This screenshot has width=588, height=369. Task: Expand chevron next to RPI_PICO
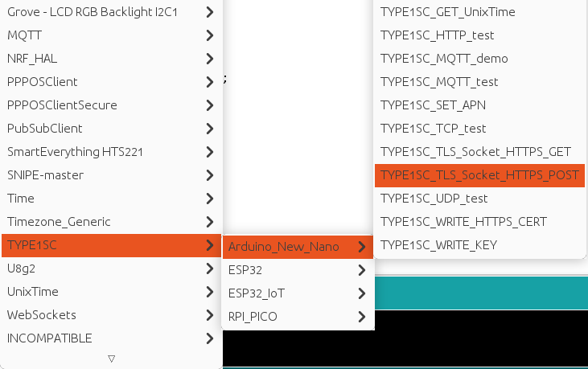click(361, 317)
